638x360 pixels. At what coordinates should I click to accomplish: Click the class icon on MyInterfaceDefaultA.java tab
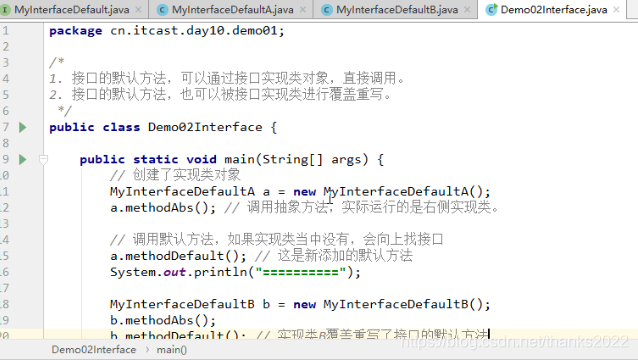pyautogui.click(x=163, y=10)
